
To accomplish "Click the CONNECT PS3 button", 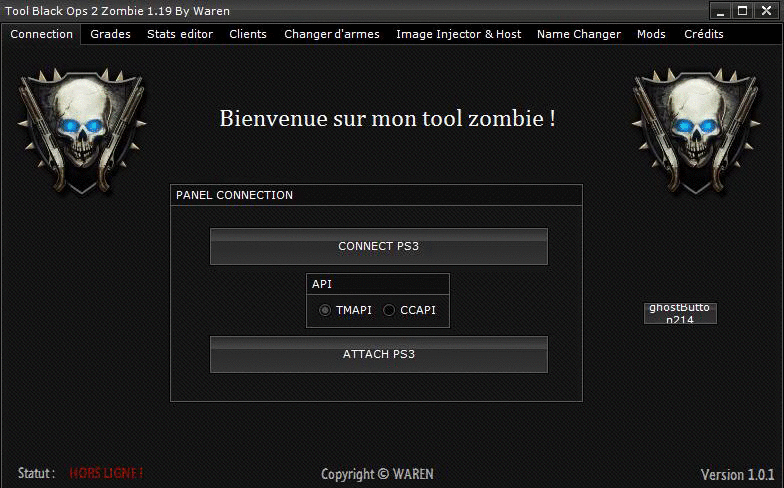I will coord(378,246).
